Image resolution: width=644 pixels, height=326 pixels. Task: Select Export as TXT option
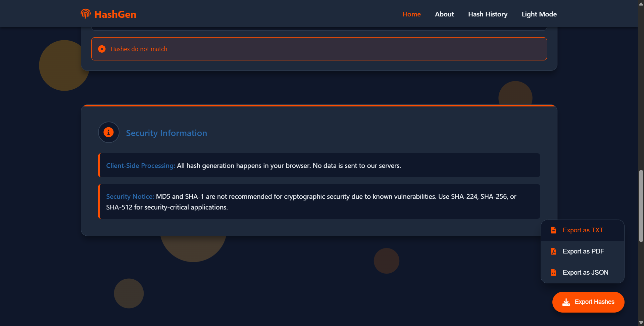583,230
